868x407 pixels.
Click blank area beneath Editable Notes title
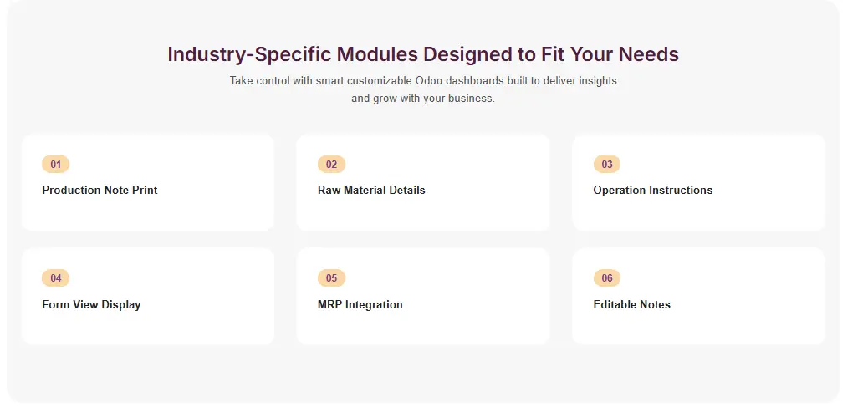698,327
